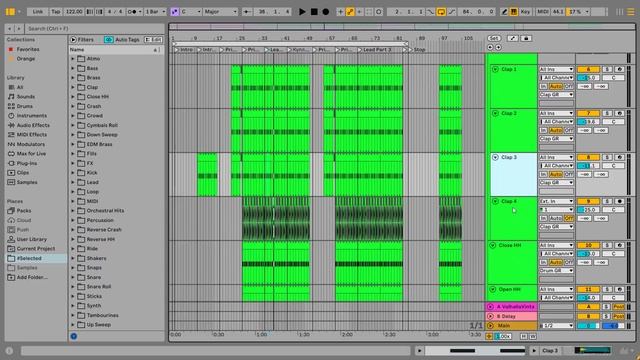
Task: Toggle Clap 1 track activator 6
Action: [x=588, y=69]
